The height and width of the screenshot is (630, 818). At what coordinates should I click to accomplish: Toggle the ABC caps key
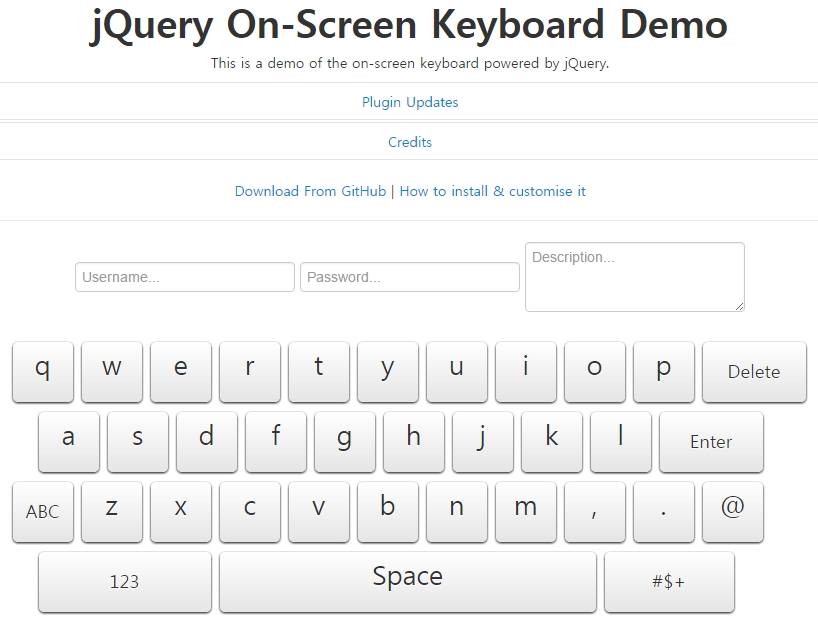click(43, 512)
